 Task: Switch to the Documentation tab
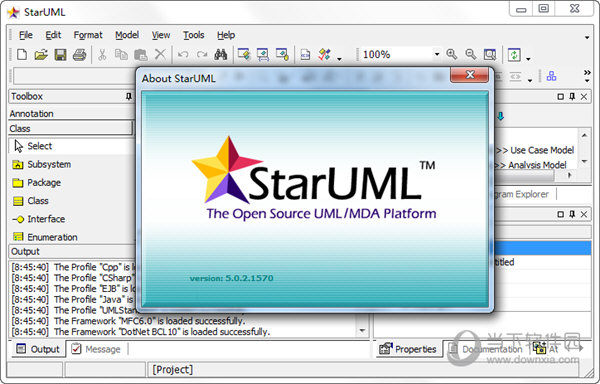[485, 349]
